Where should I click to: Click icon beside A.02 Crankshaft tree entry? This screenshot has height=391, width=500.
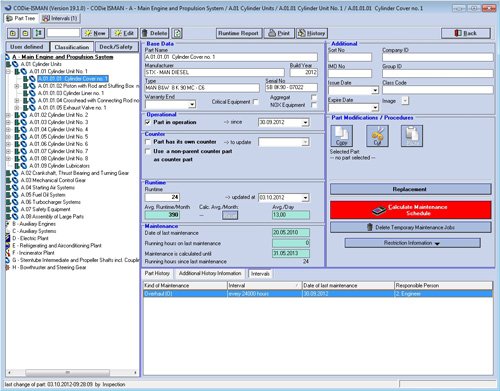click(x=12, y=173)
